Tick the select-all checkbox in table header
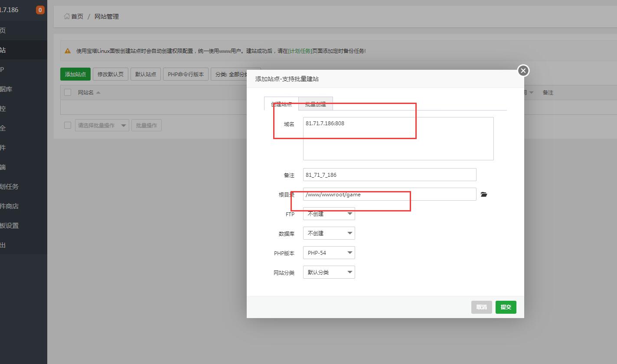Screen dimensions: 617x364 tap(68, 92)
